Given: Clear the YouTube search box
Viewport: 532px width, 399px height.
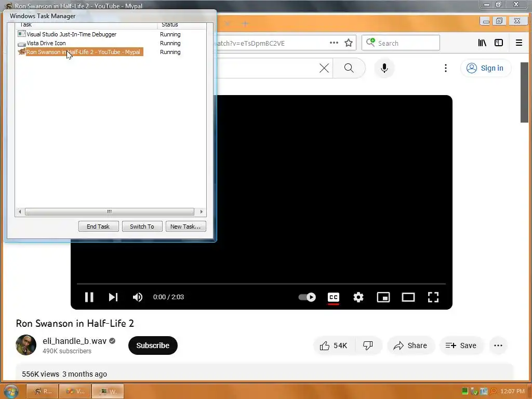Looking at the screenshot, I should (324, 68).
